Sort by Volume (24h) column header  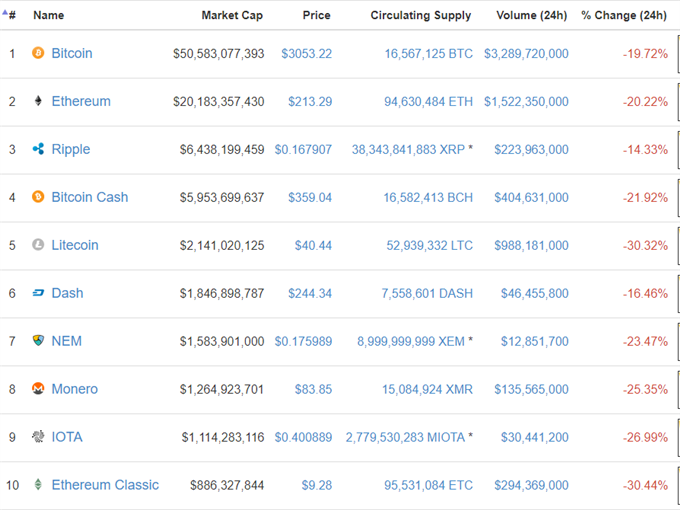532,15
